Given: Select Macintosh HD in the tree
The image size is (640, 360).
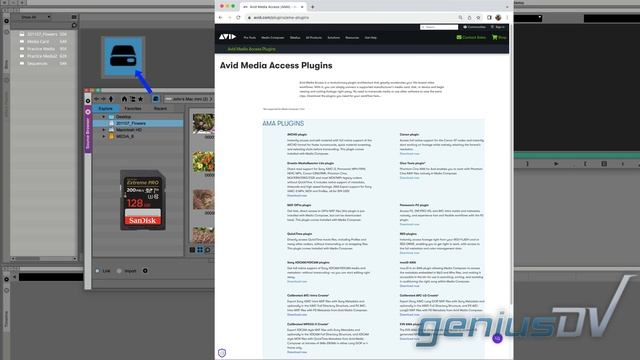Looking at the screenshot, I should coord(129,130).
